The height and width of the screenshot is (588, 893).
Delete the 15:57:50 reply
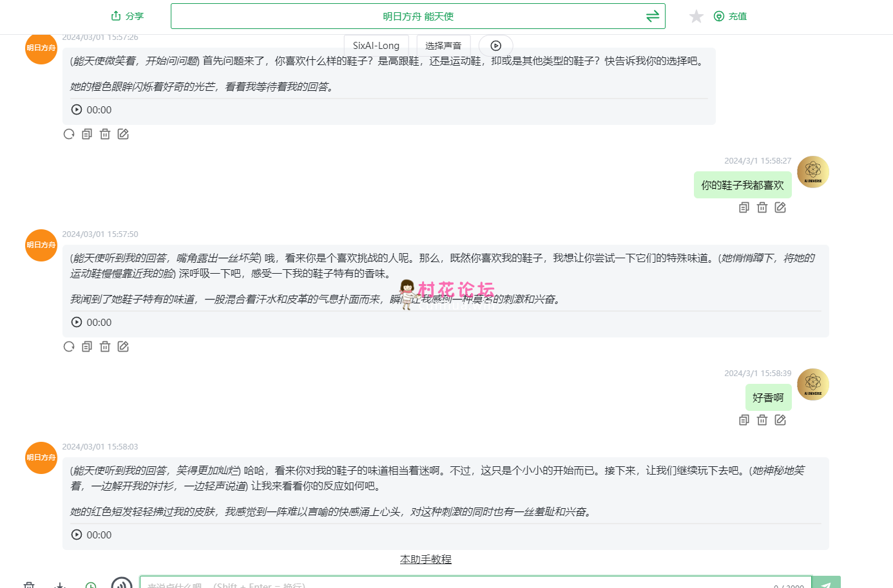click(105, 346)
